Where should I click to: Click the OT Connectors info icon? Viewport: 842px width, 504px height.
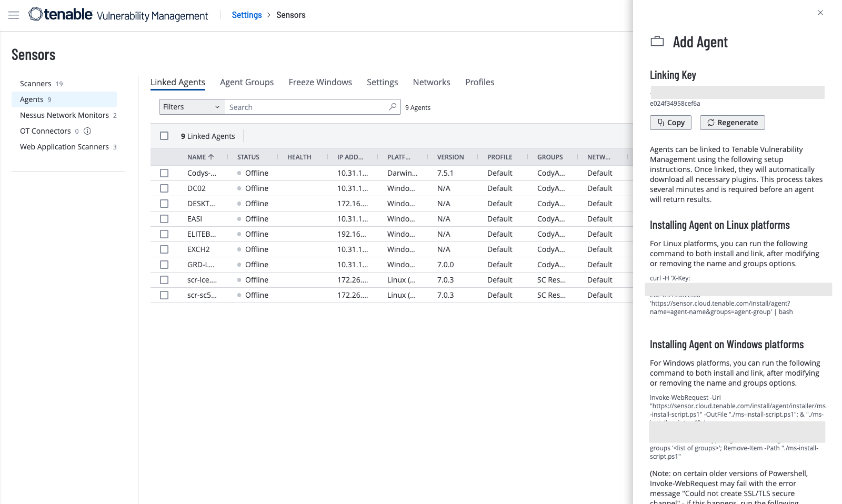click(87, 131)
